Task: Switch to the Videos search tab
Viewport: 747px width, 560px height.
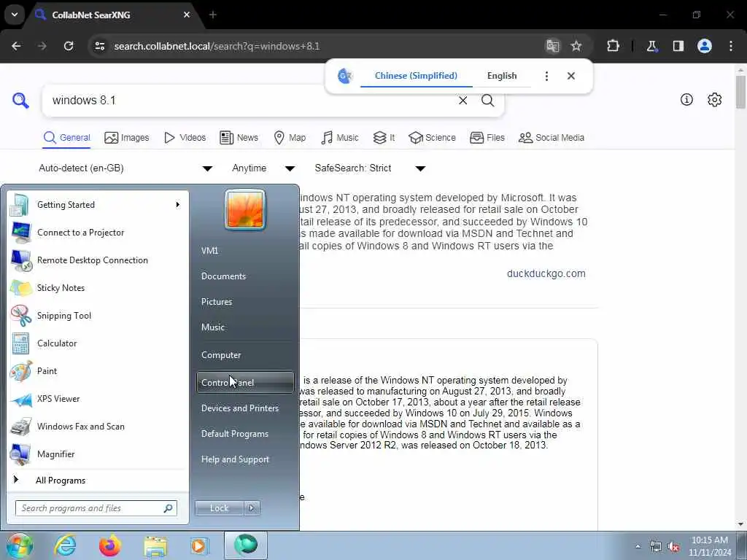Action: coord(185,138)
